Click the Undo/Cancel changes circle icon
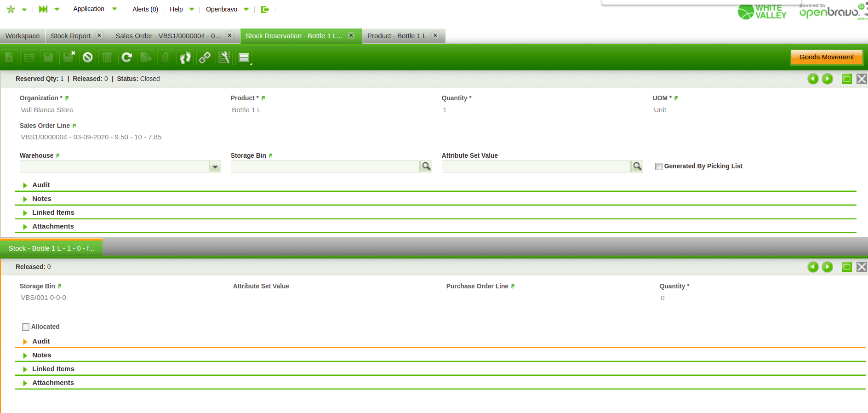Viewport: 868px width, 413px height. click(x=88, y=57)
